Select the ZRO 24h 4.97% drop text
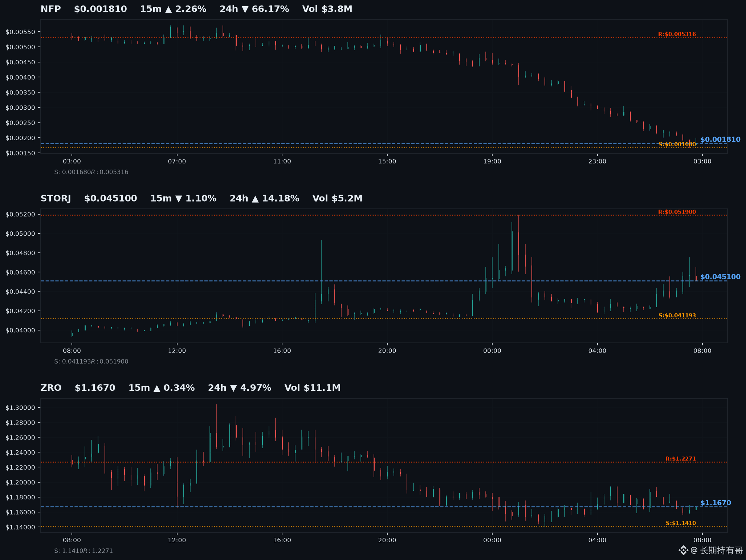 [x=240, y=388]
